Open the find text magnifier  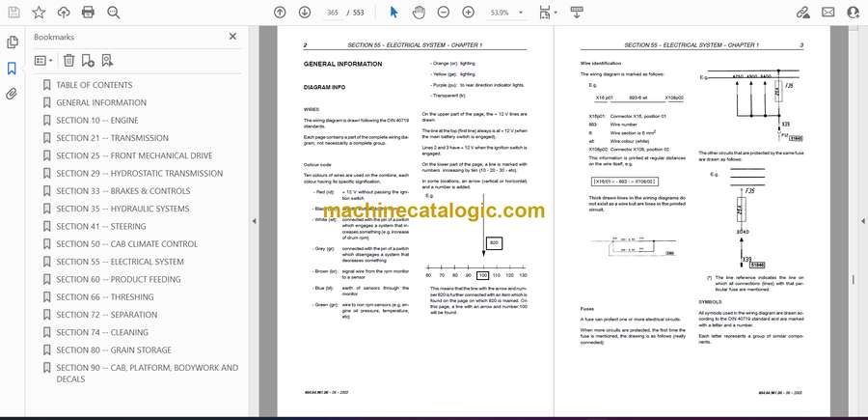[114, 13]
